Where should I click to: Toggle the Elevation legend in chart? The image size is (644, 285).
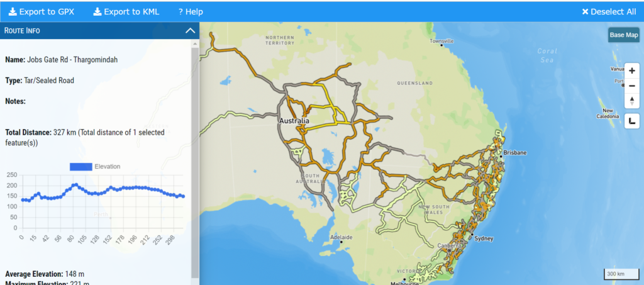[95, 166]
